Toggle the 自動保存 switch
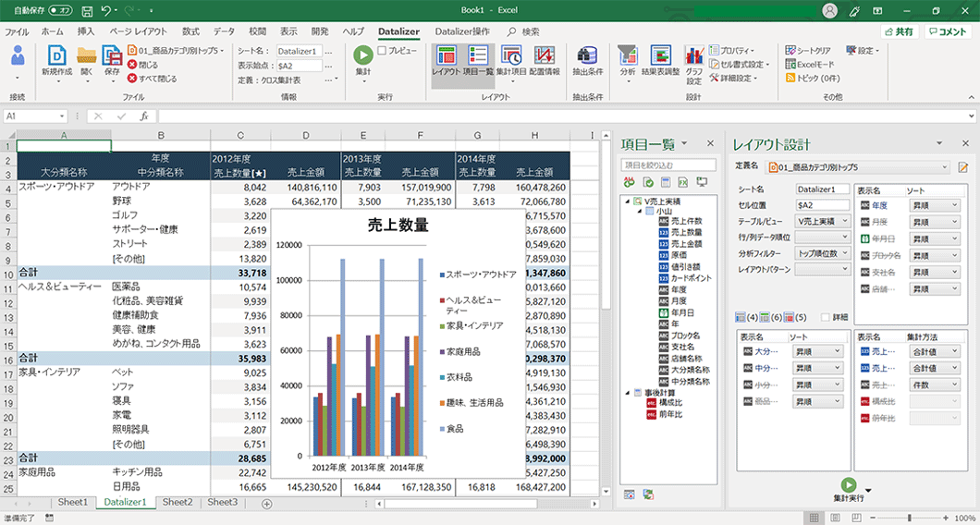This screenshot has height=525, width=980. tap(61, 10)
